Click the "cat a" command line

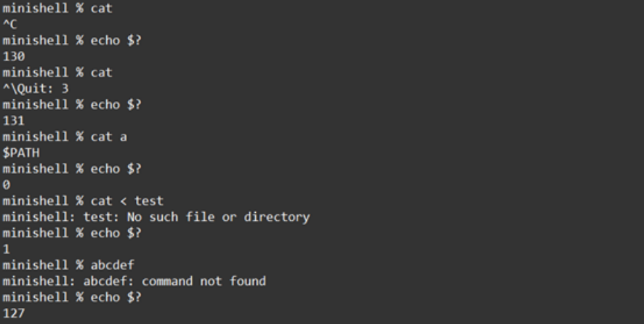click(x=108, y=135)
